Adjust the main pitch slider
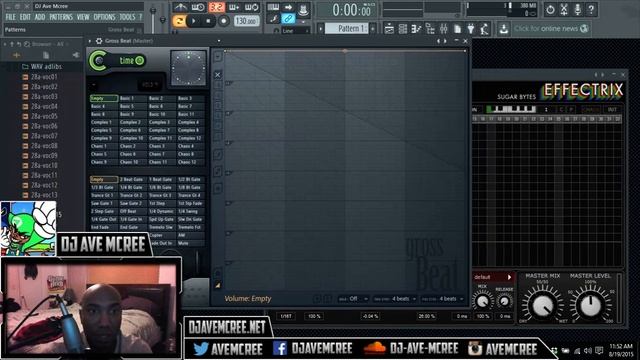This screenshot has width=640, height=360. 162,18
